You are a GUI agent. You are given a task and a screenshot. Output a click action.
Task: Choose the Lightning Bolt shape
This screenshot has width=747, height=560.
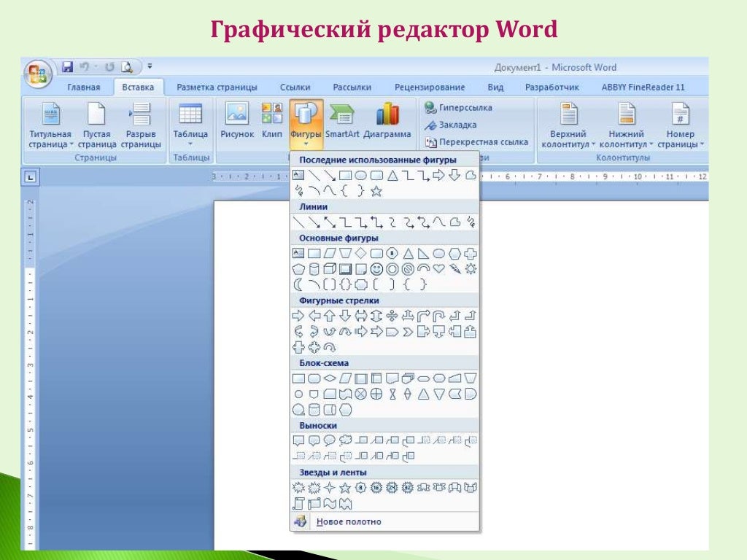pyautogui.click(x=454, y=269)
